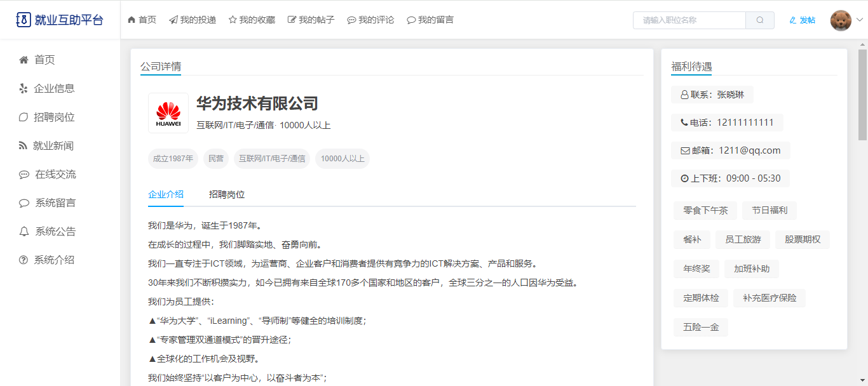Image resolution: width=868 pixels, height=386 pixels.
Task: Click the 成立1987年 tag
Action: [x=173, y=159]
